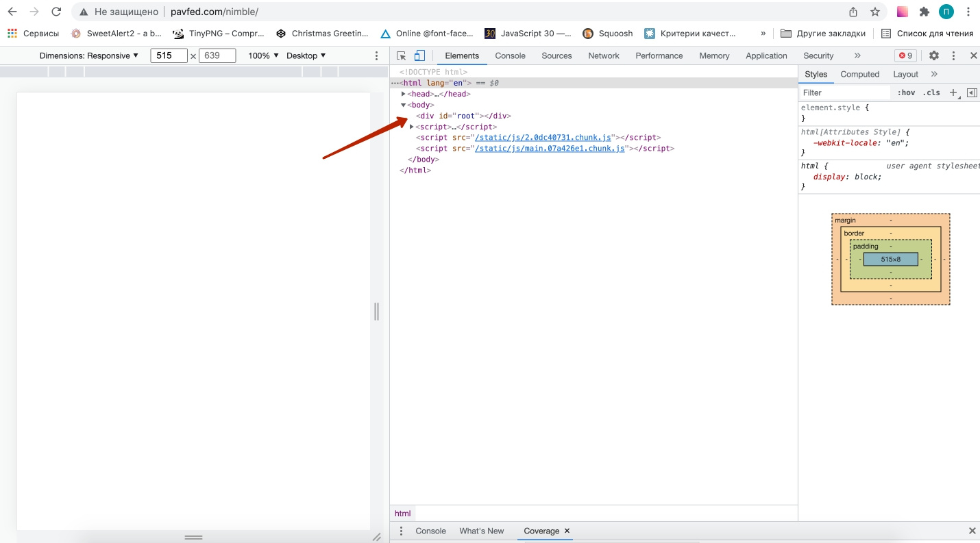Image resolution: width=980 pixels, height=543 pixels.
Task: Bookmark this page with star icon
Action: tap(875, 12)
